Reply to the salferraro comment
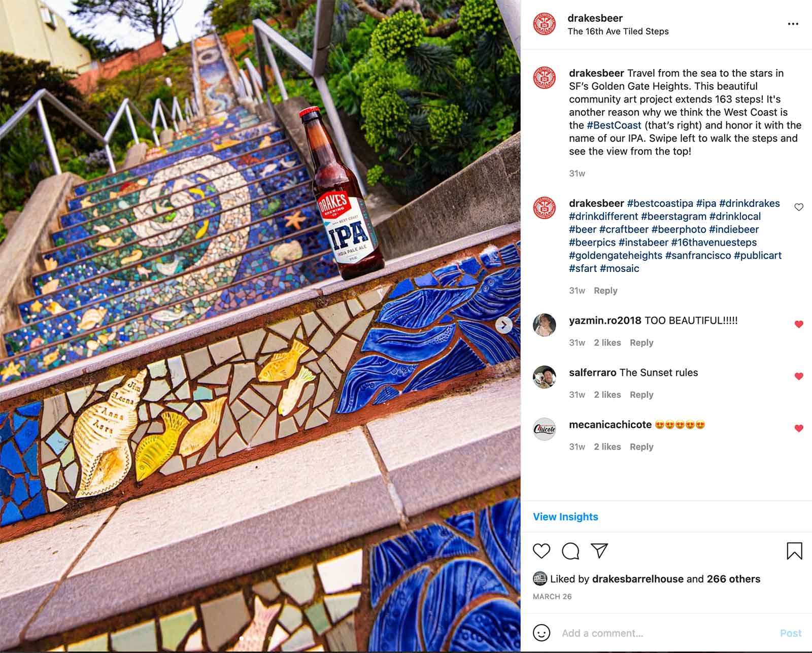 (x=641, y=395)
